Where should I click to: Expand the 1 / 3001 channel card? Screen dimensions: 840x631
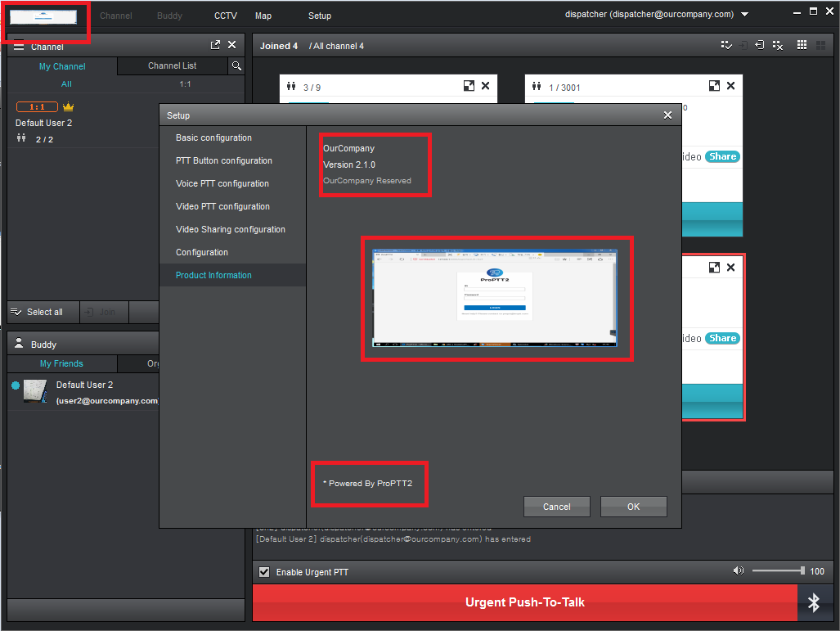coord(714,86)
